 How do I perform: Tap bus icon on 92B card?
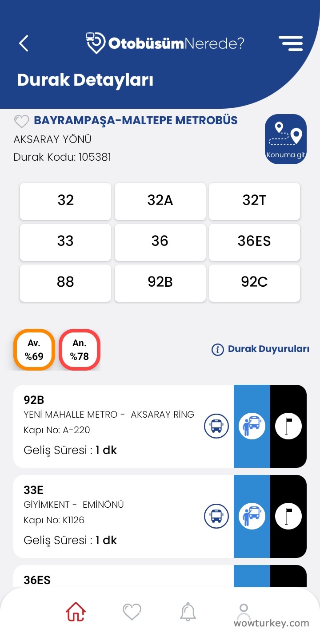coord(216,426)
